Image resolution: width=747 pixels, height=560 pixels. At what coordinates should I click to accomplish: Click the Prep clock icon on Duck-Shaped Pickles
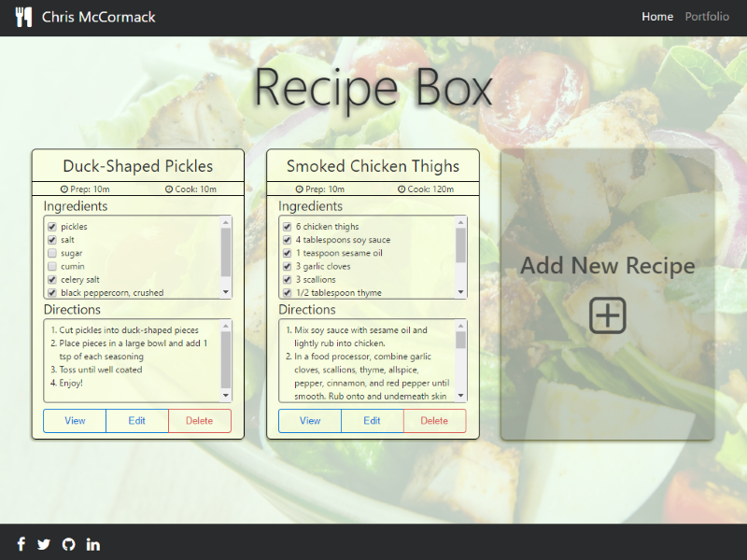tap(64, 189)
